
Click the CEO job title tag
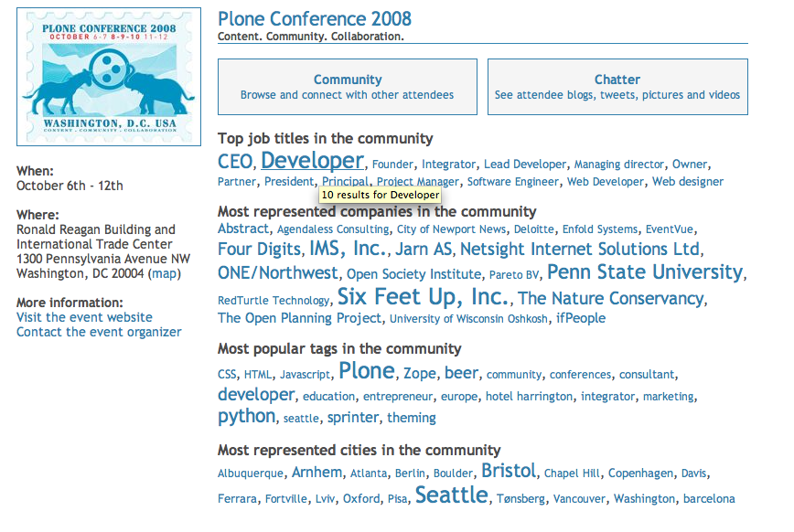coord(237,162)
